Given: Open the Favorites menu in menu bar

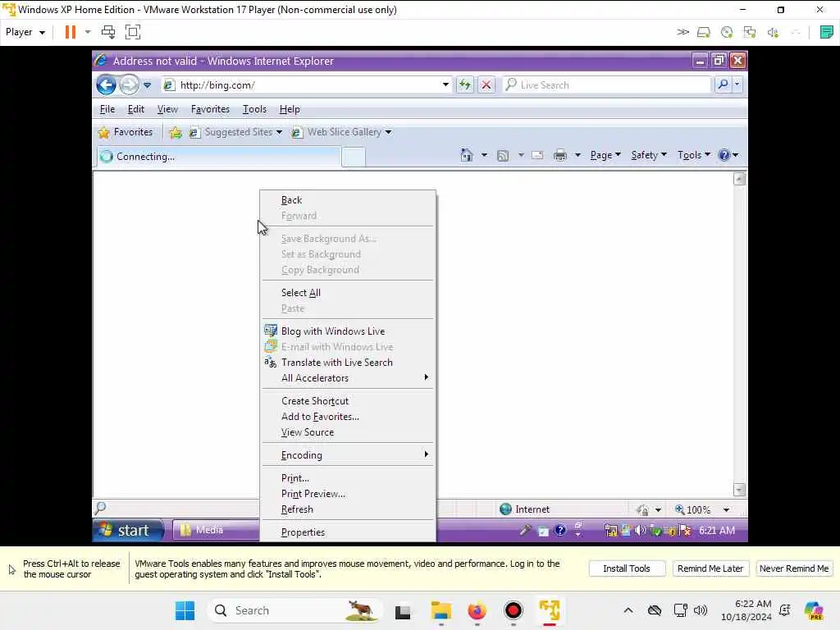Looking at the screenshot, I should tap(210, 109).
